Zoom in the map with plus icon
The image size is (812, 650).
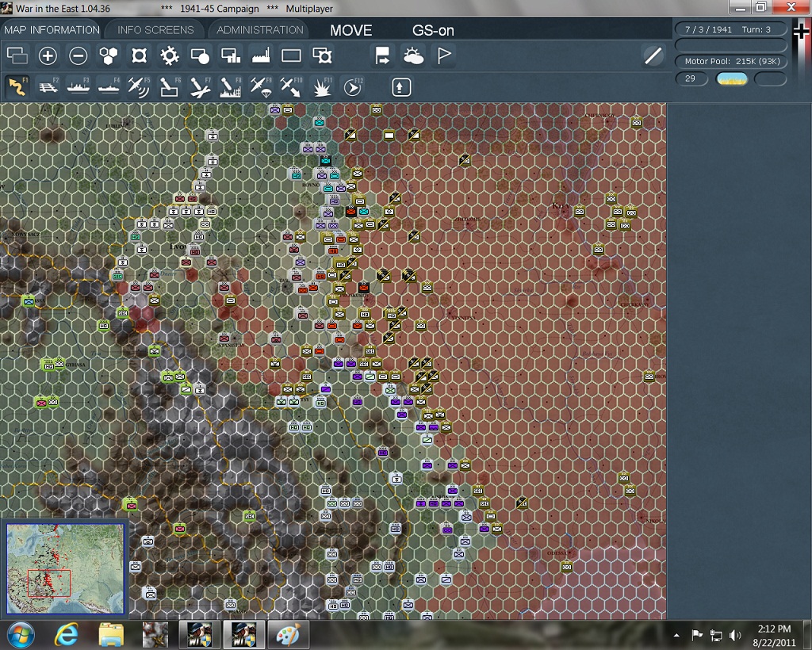(48, 55)
